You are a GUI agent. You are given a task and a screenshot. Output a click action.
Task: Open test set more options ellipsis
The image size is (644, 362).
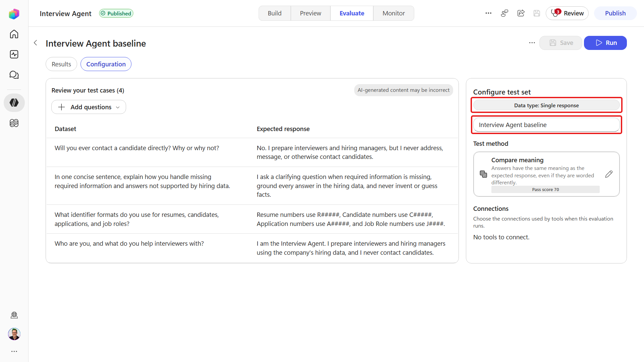532,43
